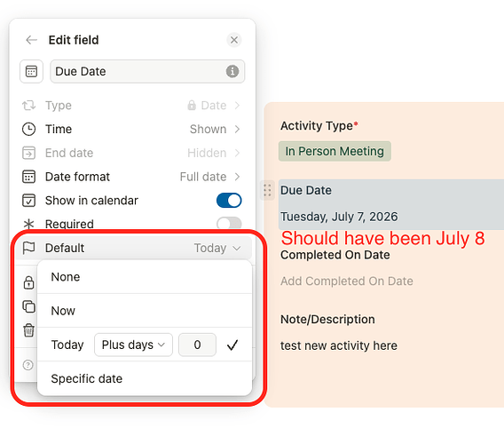This screenshot has height=444, width=504.
Task: Click the help question mark icon
Action: tap(28, 365)
